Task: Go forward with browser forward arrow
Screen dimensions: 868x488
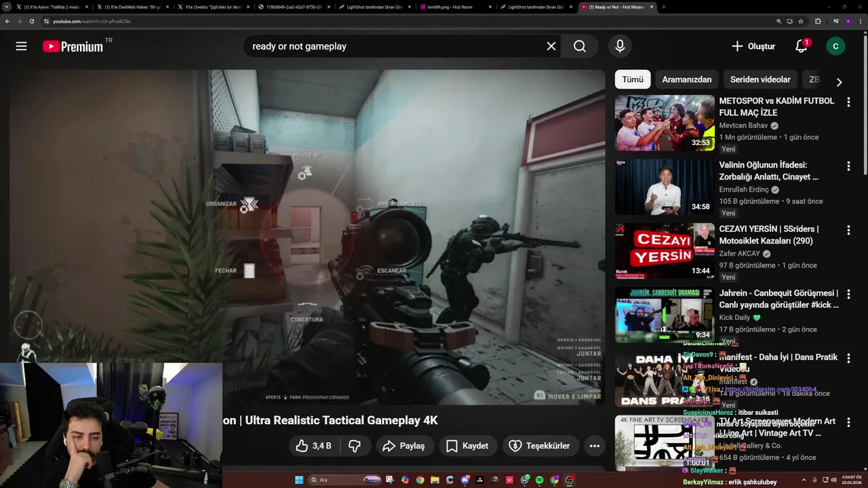Action: point(20,21)
